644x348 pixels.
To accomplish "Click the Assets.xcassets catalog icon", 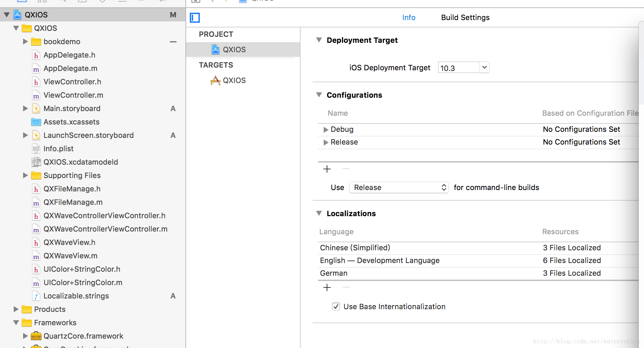I will point(36,122).
